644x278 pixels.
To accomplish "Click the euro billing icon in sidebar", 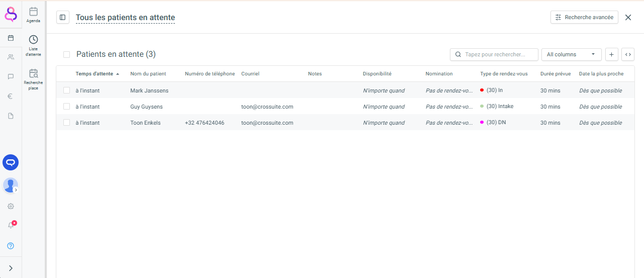I will [11, 97].
